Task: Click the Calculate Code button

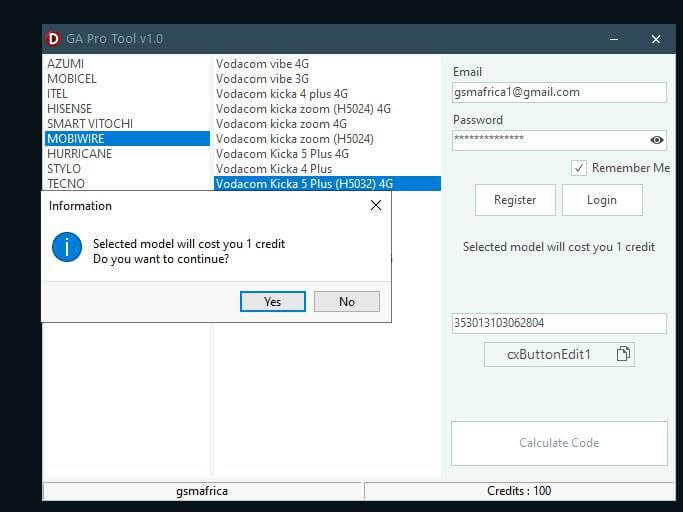Action: click(559, 443)
